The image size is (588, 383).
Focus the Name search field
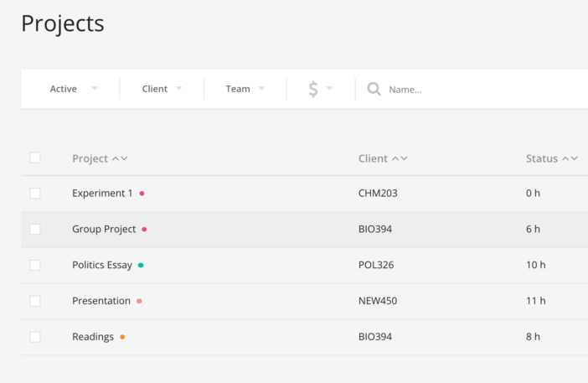(484, 90)
